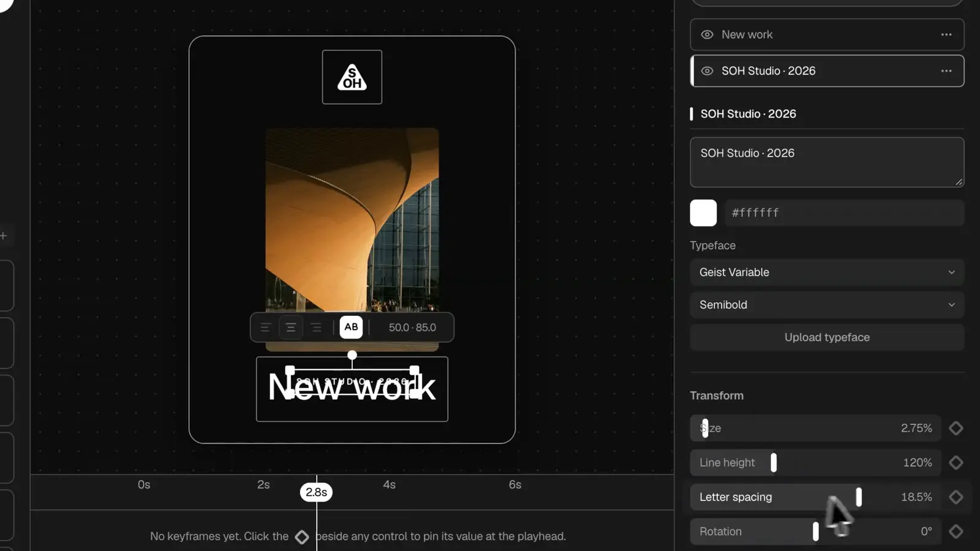Open the Geist Variable typeface dropdown
The height and width of the screenshot is (551, 980).
point(827,272)
